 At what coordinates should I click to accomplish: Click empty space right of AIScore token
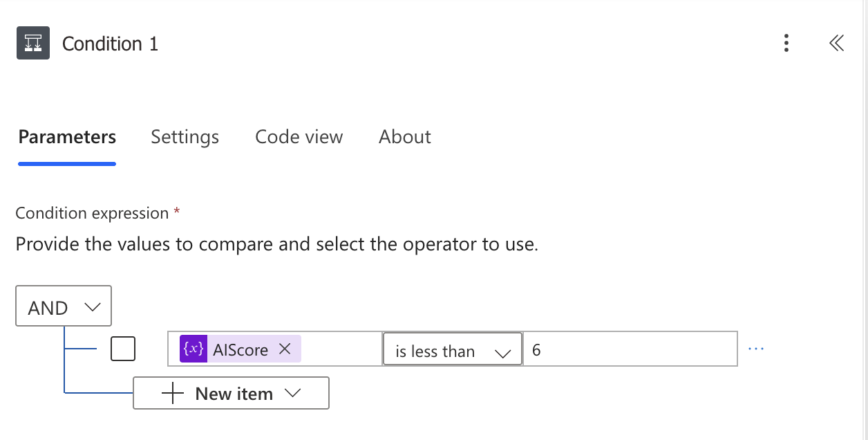341,349
